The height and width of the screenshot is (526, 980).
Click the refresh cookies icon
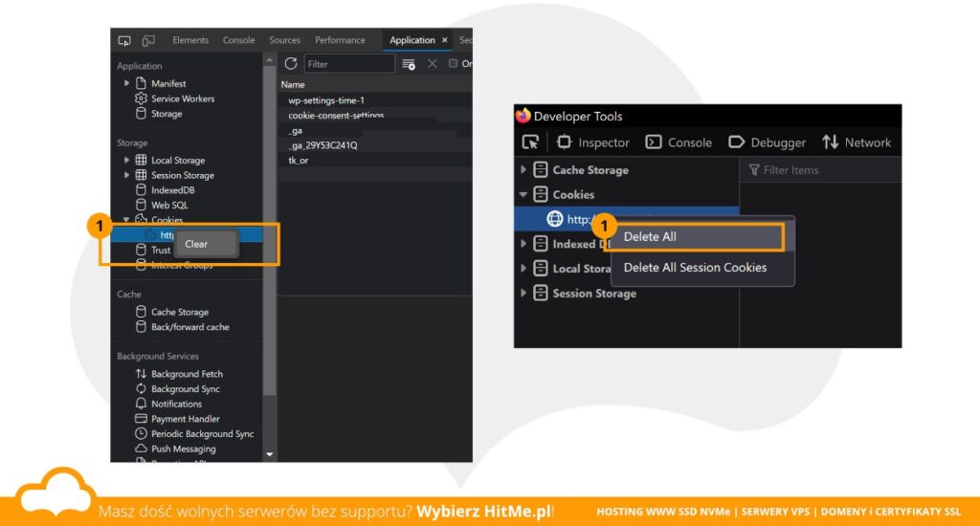[x=291, y=64]
